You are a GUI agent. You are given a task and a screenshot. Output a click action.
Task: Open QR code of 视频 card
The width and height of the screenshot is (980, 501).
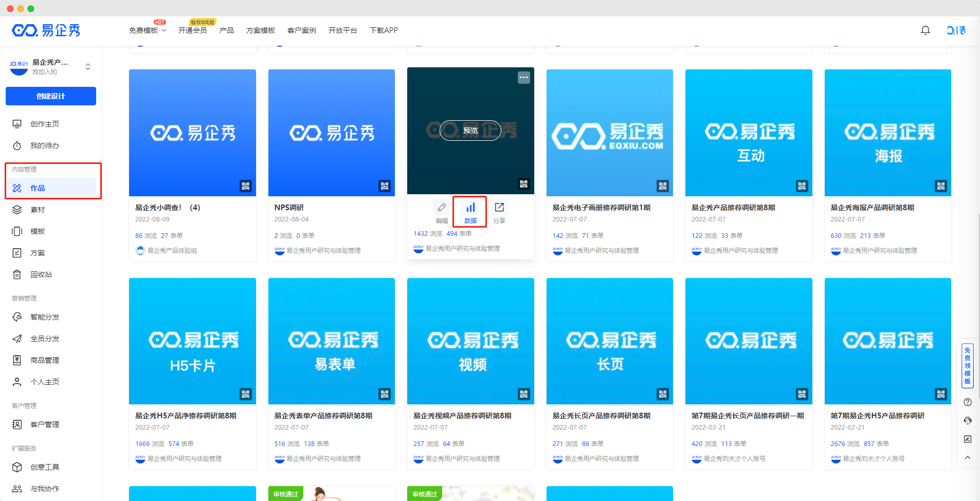tap(523, 394)
